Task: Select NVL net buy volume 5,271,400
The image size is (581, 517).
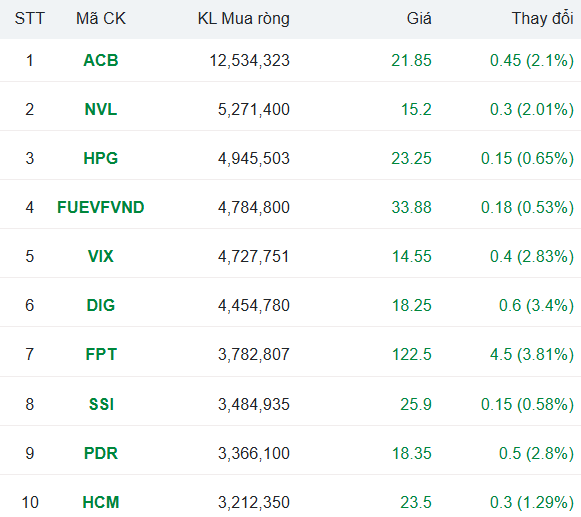Action: (254, 110)
